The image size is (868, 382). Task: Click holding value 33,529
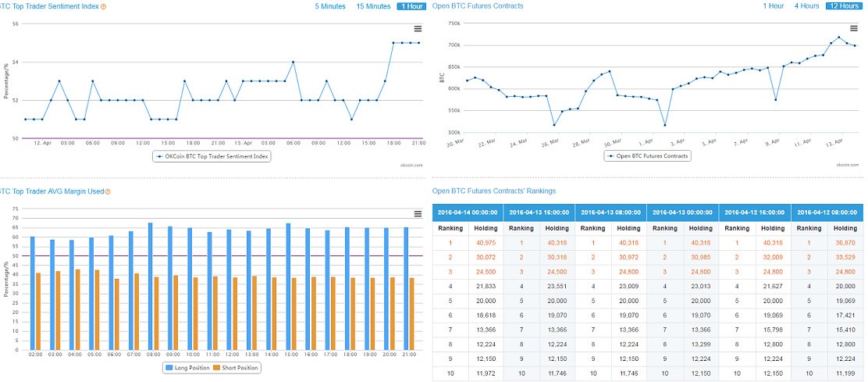pos(845,257)
